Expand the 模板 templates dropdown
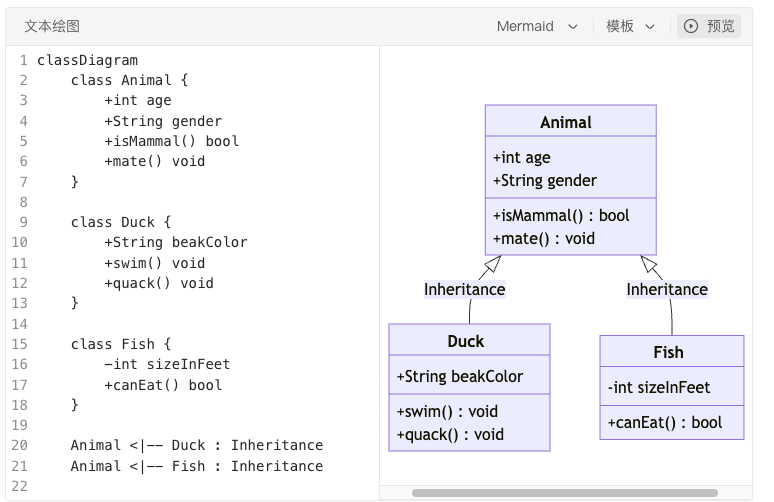This screenshot has width=774, height=502. [630, 26]
